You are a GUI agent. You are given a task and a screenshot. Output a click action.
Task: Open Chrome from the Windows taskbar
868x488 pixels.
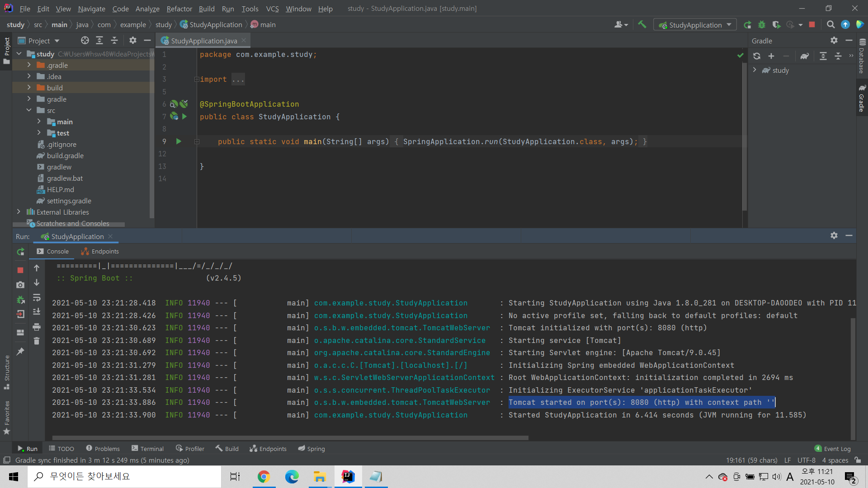(x=264, y=477)
